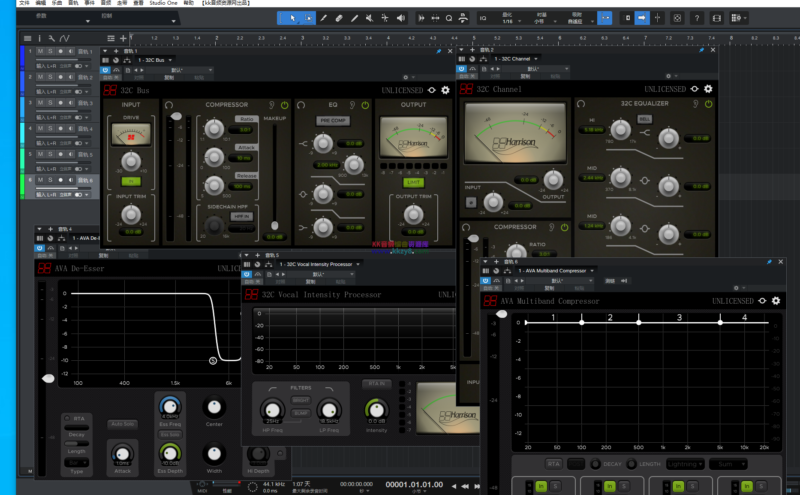Click the LIMIT button in 32C Bus output
This screenshot has height=495, width=800.
(413, 182)
